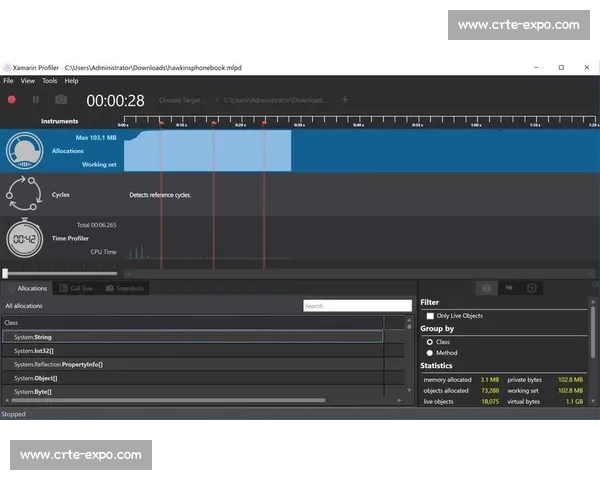Click the file path breadcrumb
Image resolution: width=600 pixels, height=480 pixels.
click(x=276, y=100)
